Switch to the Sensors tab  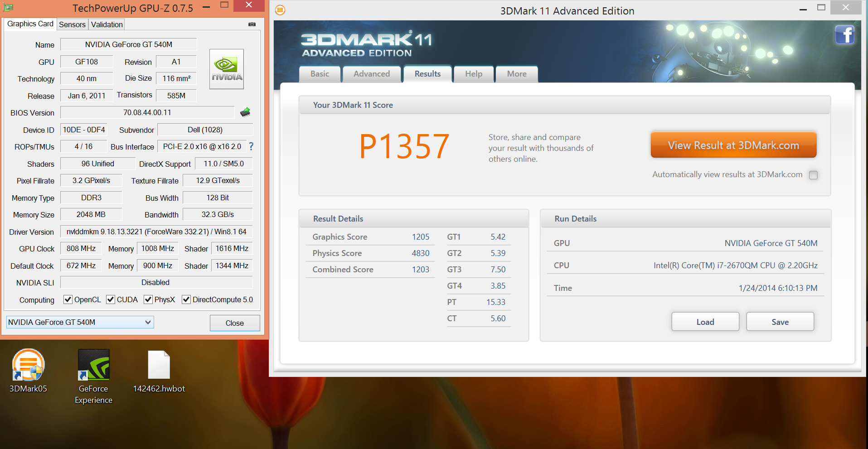(x=72, y=24)
